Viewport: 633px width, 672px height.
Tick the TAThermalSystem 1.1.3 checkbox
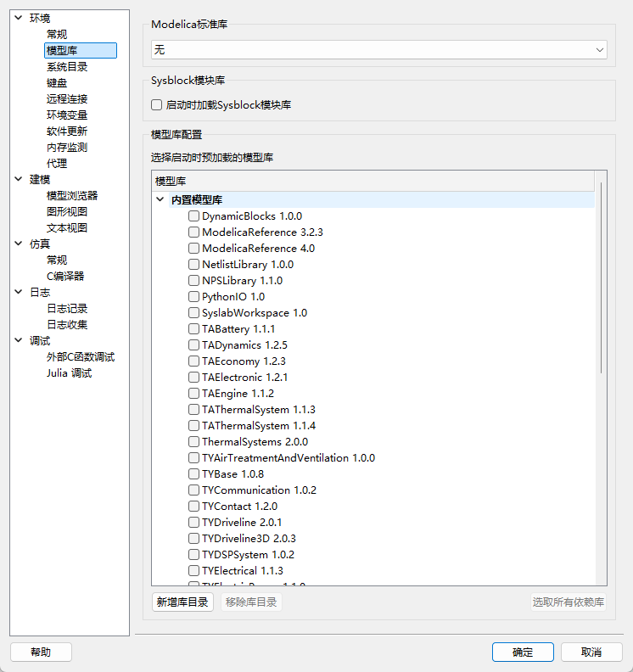193,410
